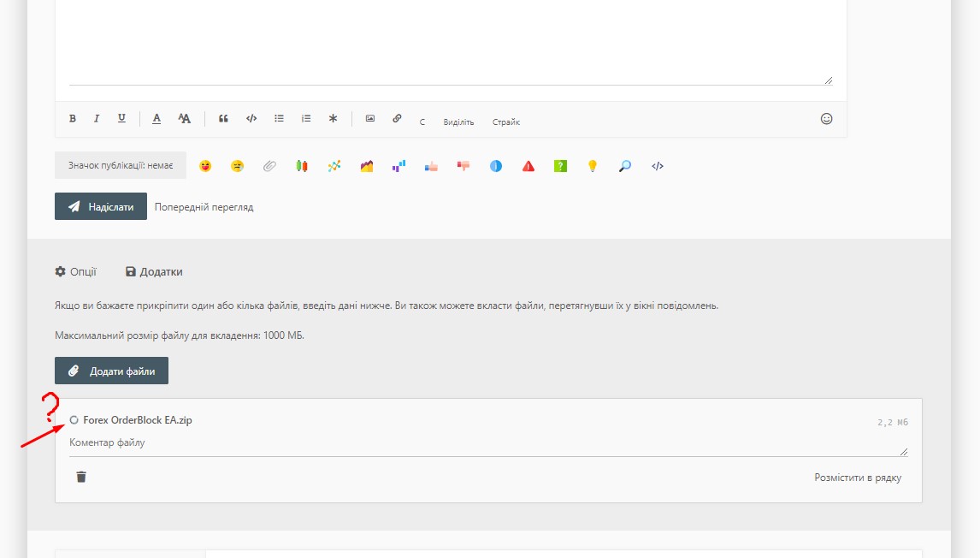Screen dimensions: 980x558
Task: Insert a list item asterisk
Action: point(334,118)
